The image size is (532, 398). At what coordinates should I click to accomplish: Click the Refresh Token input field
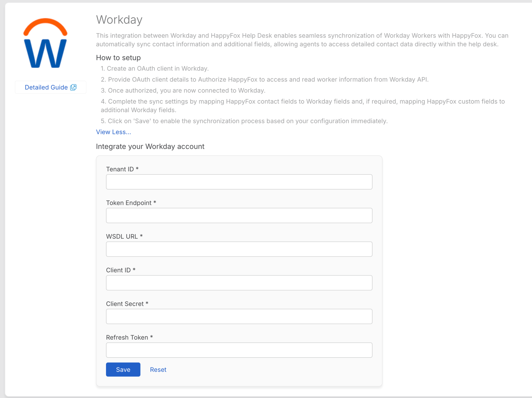(239, 350)
